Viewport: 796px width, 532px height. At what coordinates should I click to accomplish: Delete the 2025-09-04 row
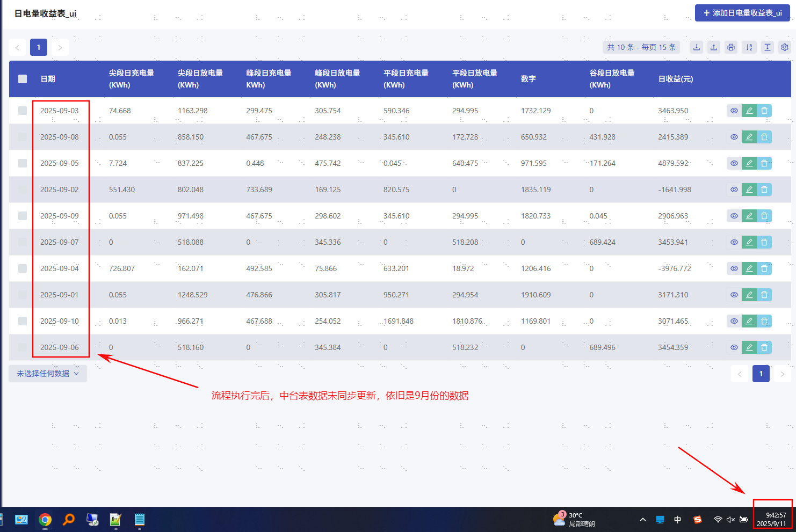pos(764,268)
